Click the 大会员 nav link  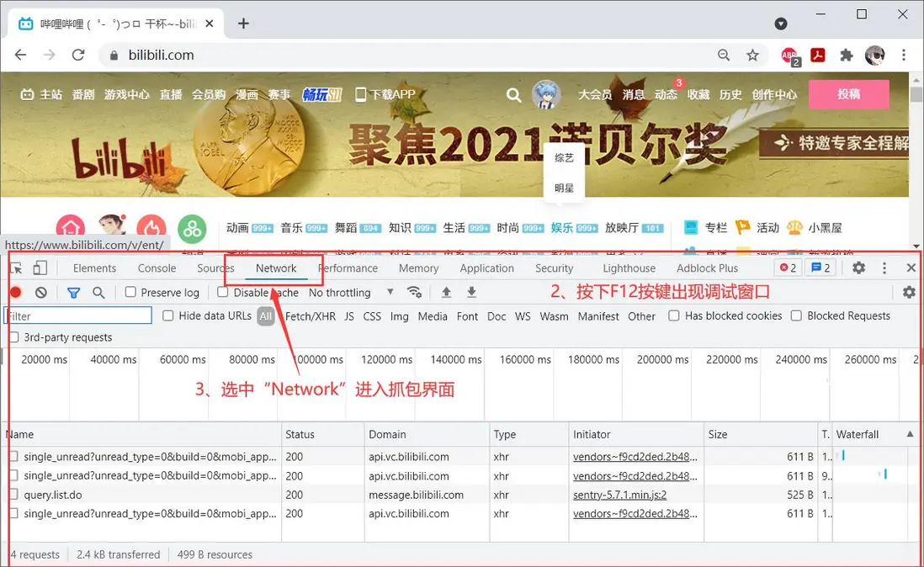tap(595, 94)
